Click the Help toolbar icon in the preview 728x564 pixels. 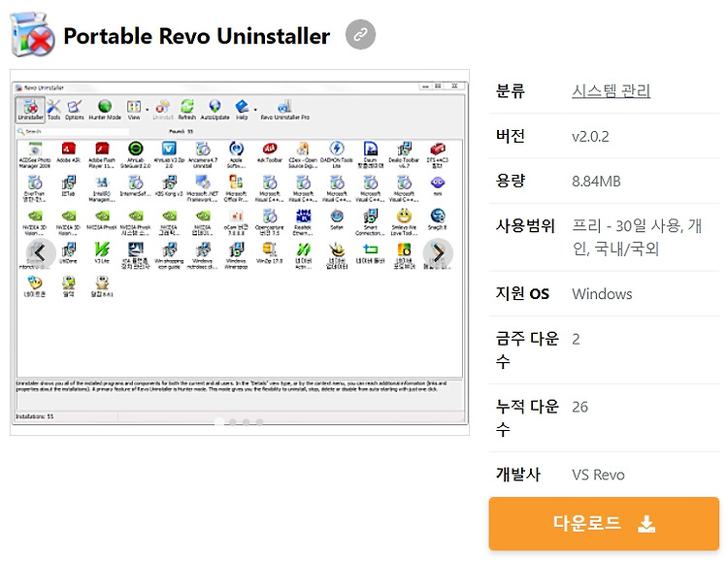(x=242, y=110)
